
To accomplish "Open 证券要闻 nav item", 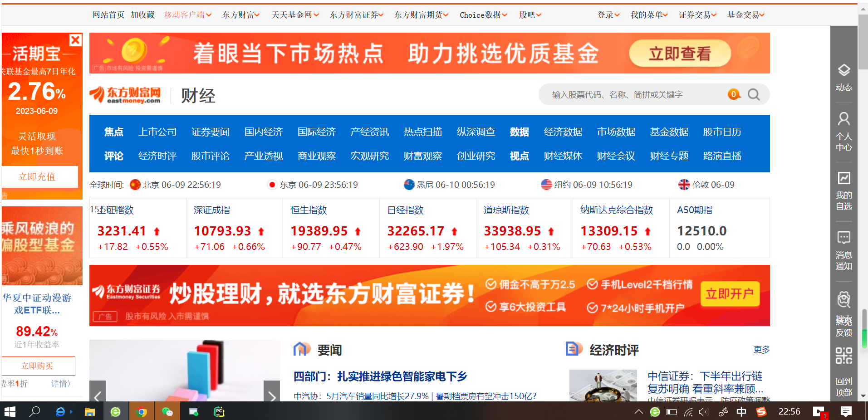I will [x=211, y=132].
